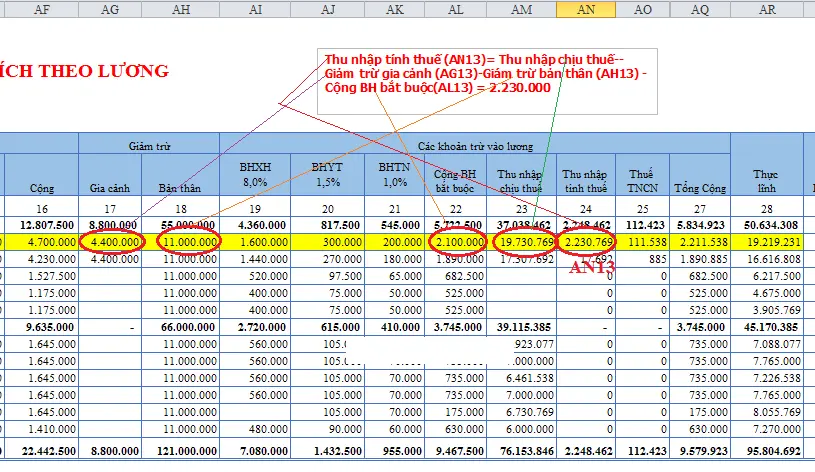Click cell with value 1.410.000
815x472 pixels.
[42, 429]
